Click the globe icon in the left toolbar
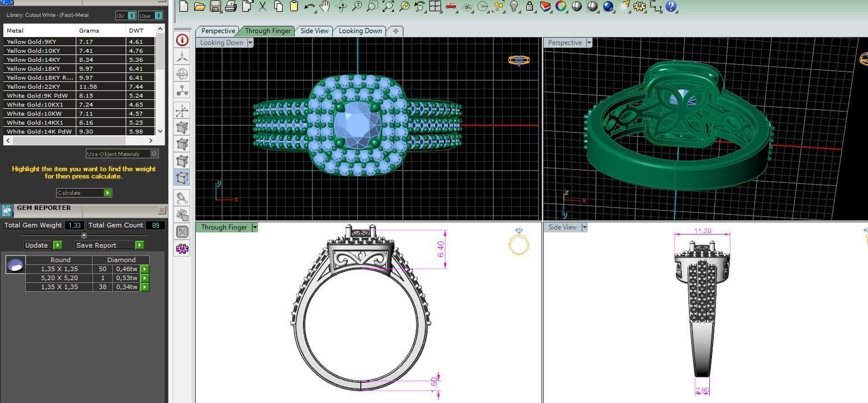The height and width of the screenshot is (403, 868). click(x=182, y=74)
